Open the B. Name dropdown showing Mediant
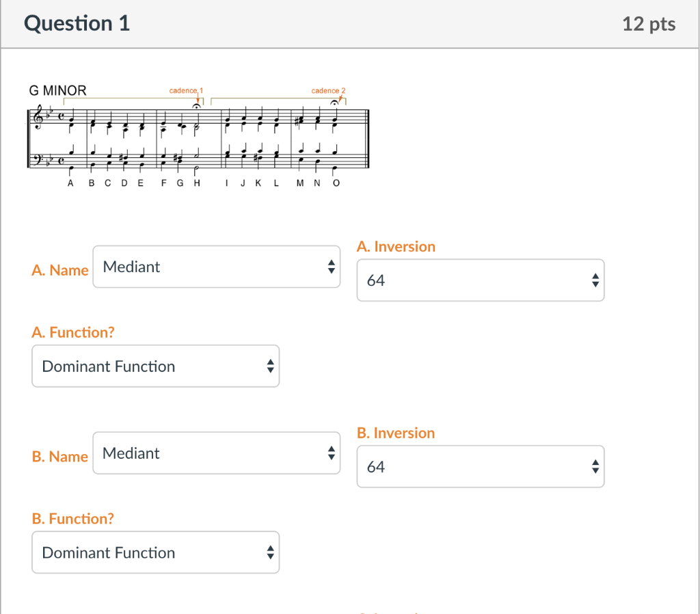The width and height of the screenshot is (700, 614). click(x=216, y=453)
